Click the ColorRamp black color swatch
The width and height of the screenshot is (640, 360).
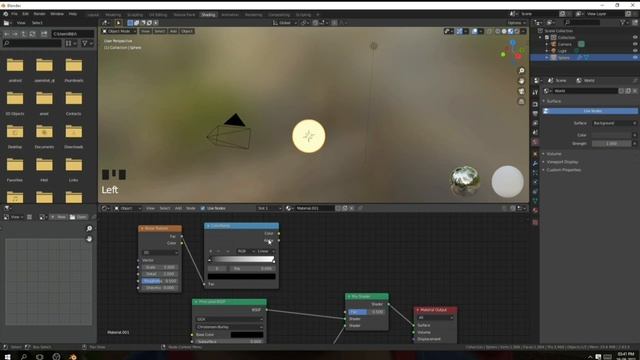coord(242,276)
